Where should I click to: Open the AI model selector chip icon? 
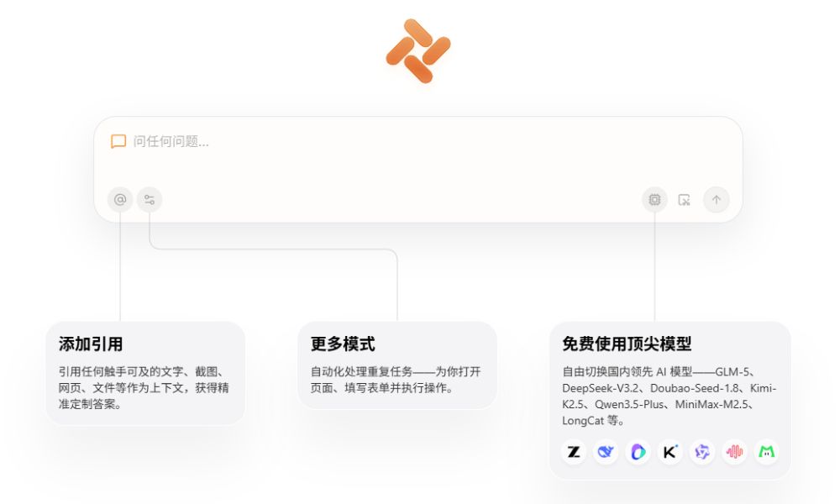(654, 200)
